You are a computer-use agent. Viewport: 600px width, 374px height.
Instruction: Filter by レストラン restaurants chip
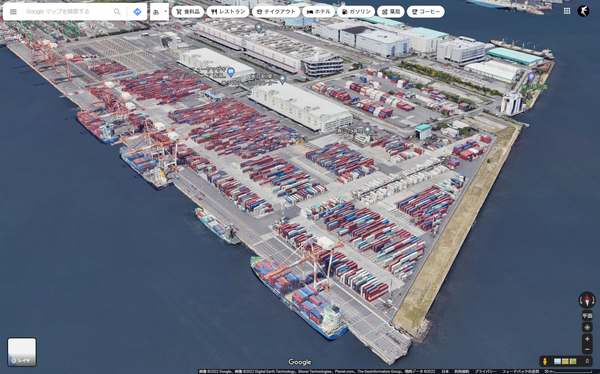[228, 11]
